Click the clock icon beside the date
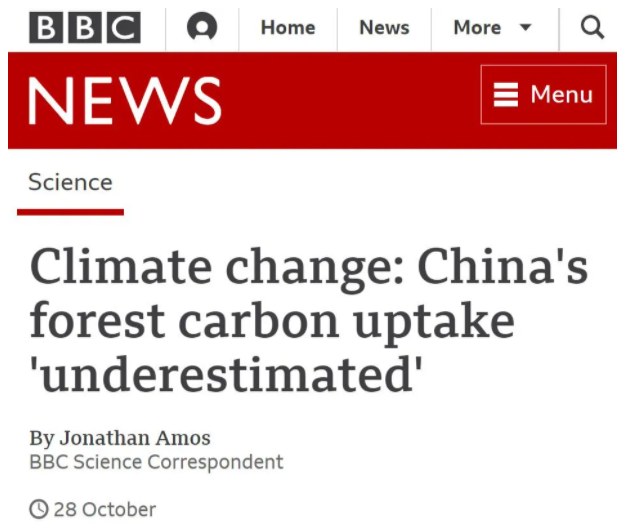Image resolution: width=626 pixels, height=529 pixels. point(39,510)
